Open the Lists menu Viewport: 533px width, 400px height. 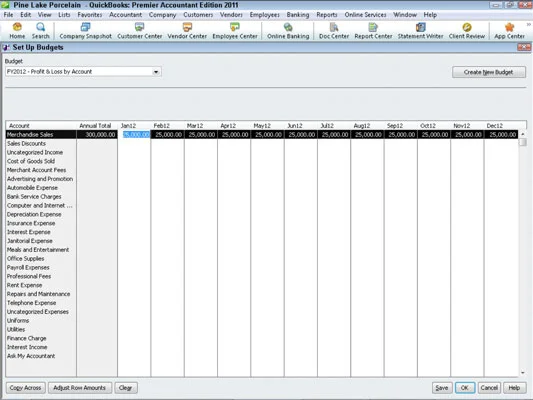click(x=64, y=15)
